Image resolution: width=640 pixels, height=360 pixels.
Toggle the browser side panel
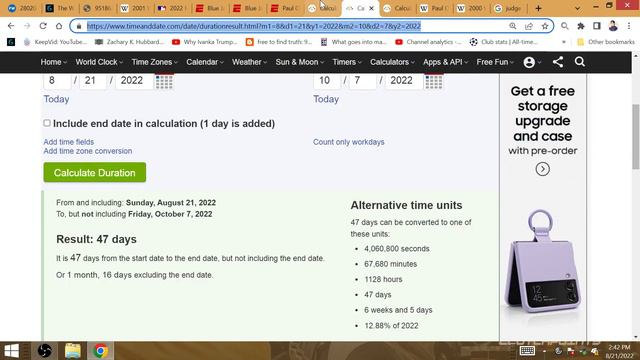[x=597, y=26]
